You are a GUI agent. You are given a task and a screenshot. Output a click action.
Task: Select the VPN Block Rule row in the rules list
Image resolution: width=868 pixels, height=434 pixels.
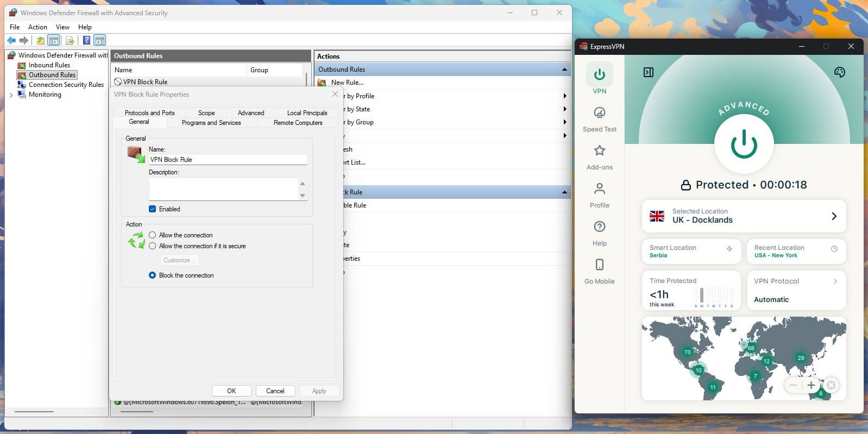pos(206,82)
